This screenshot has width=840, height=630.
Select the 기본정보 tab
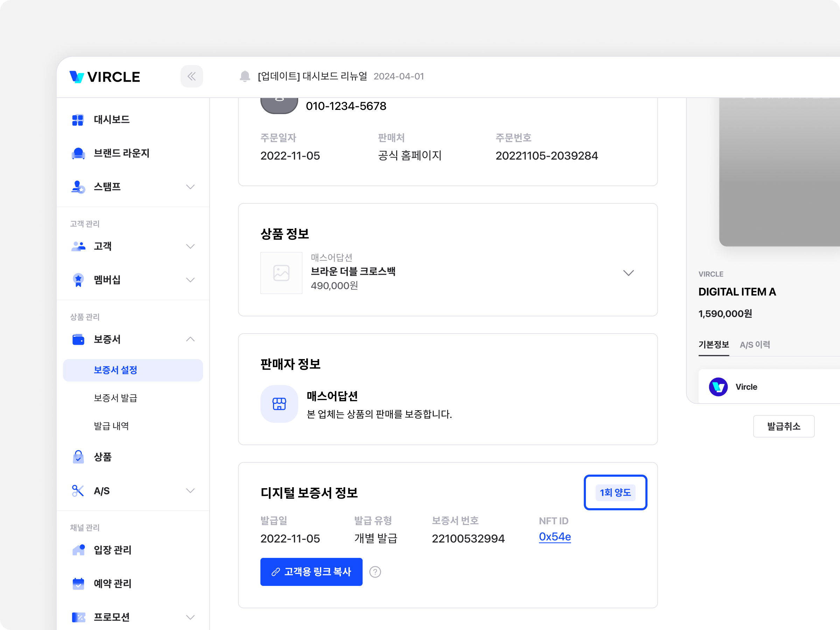(714, 345)
